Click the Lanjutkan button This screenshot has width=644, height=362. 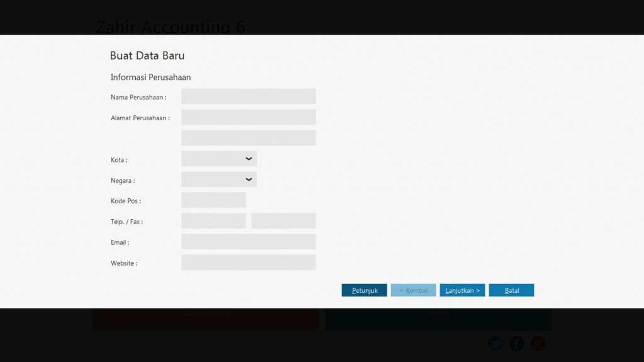[x=462, y=290]
